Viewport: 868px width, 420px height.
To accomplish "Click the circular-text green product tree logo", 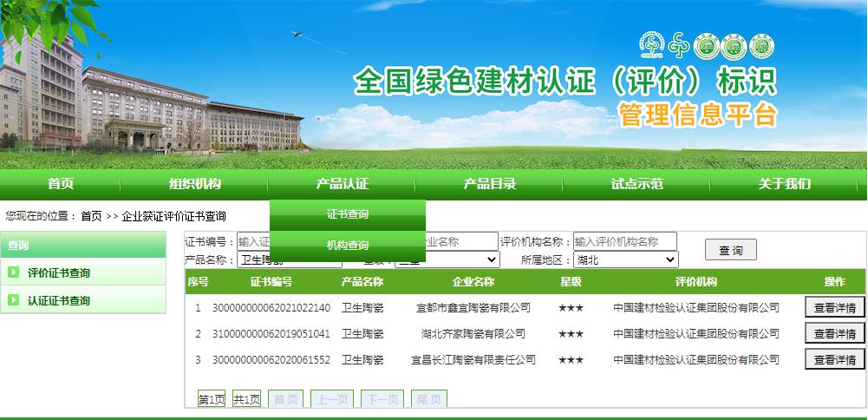I will 650,45.
